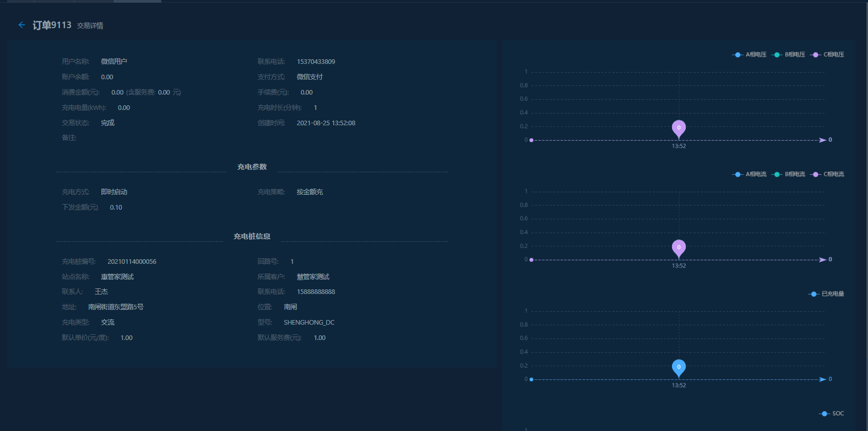
Task: Toggle C相电流 series in current legend
Action: [x=828, y=174]
